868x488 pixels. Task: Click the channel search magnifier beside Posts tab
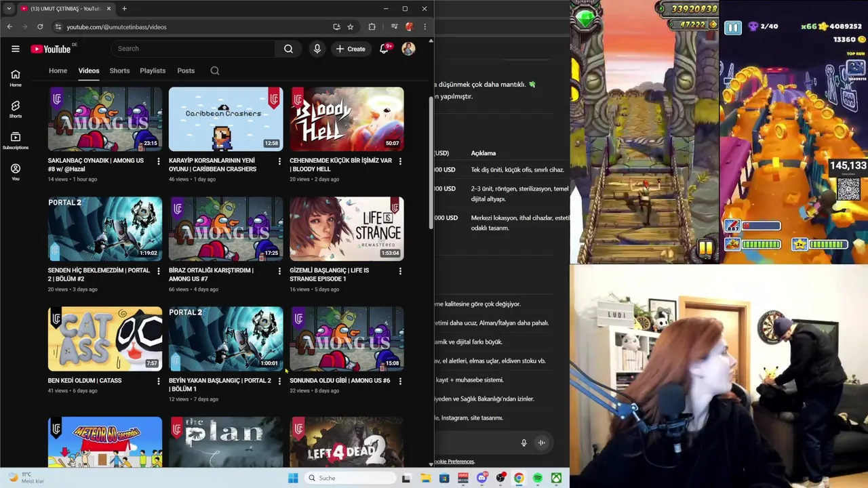coord(215,70)
